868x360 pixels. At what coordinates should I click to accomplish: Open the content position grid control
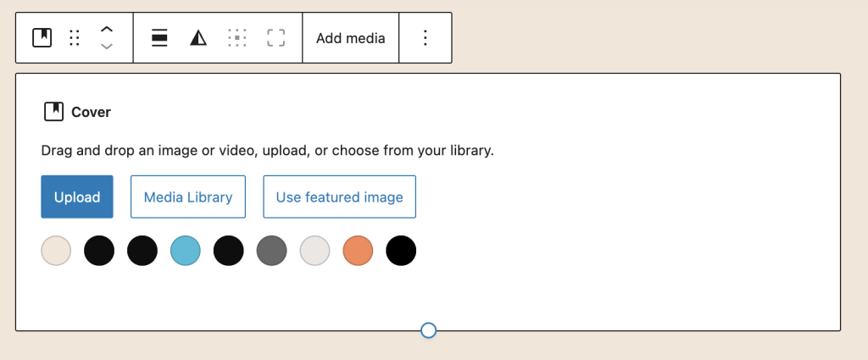(x=237, y=37)
